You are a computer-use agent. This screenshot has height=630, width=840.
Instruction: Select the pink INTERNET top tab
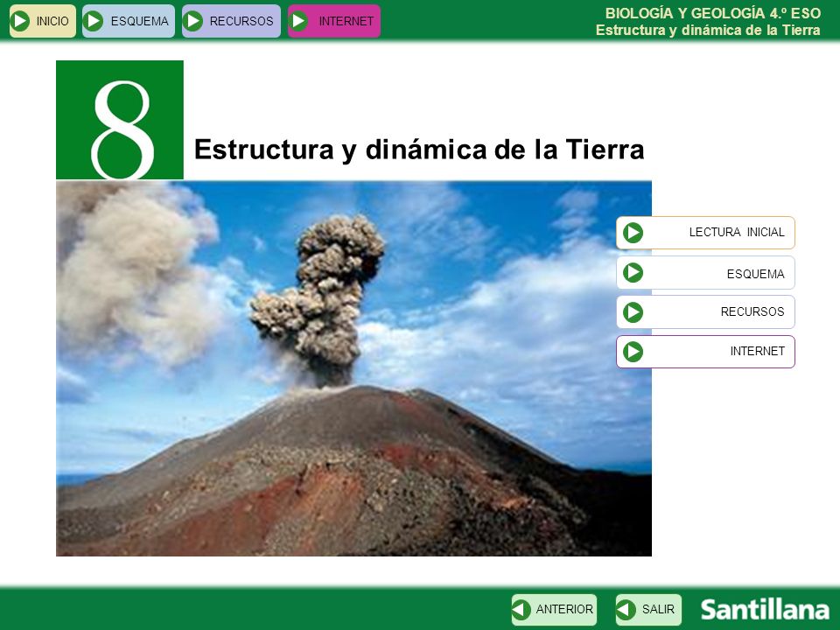334,21
